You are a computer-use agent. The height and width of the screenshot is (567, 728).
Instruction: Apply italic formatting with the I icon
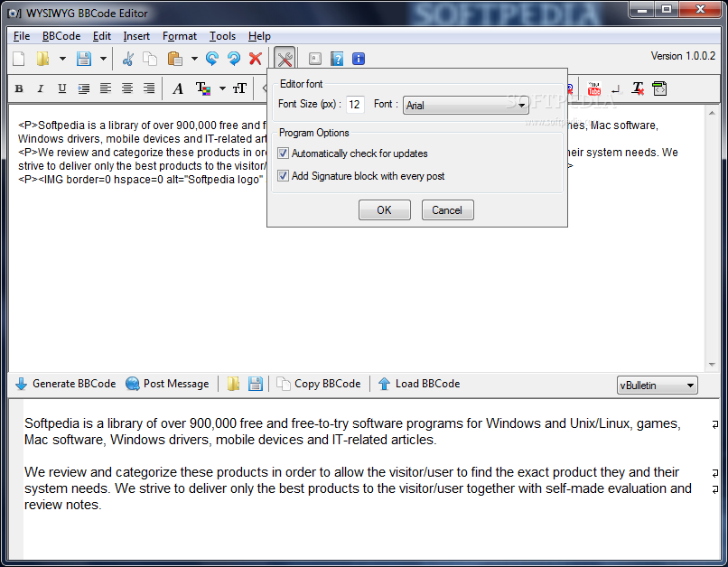pyautogui.click(x=41, y=88)
